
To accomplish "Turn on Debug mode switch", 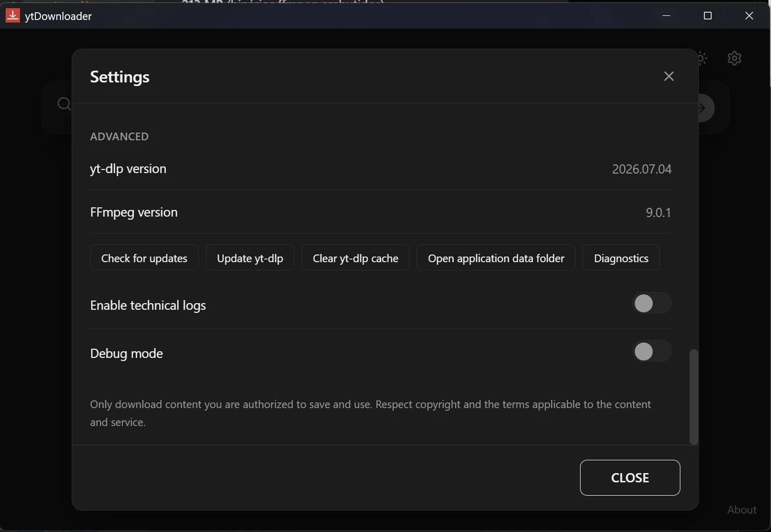I will 651,351.
